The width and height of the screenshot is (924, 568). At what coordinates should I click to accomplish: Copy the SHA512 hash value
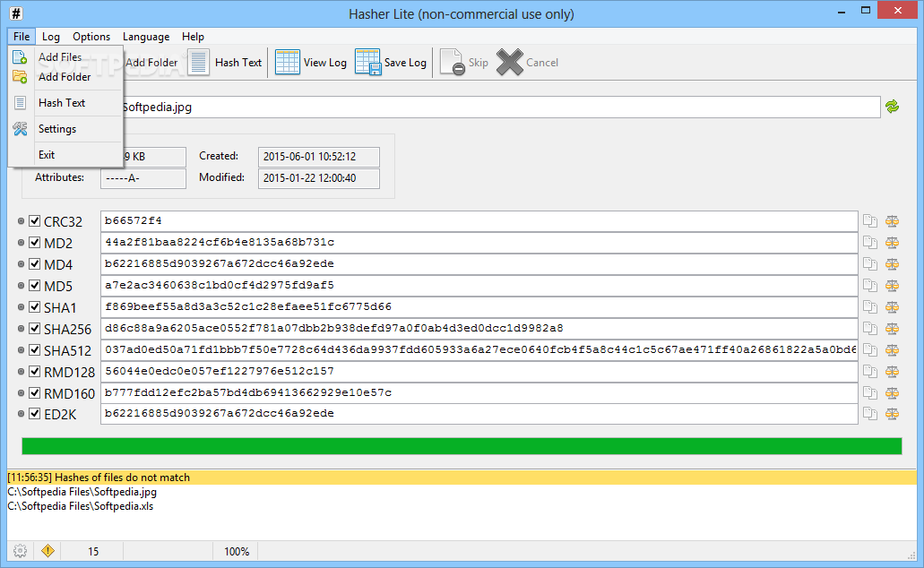click(870, 350)
